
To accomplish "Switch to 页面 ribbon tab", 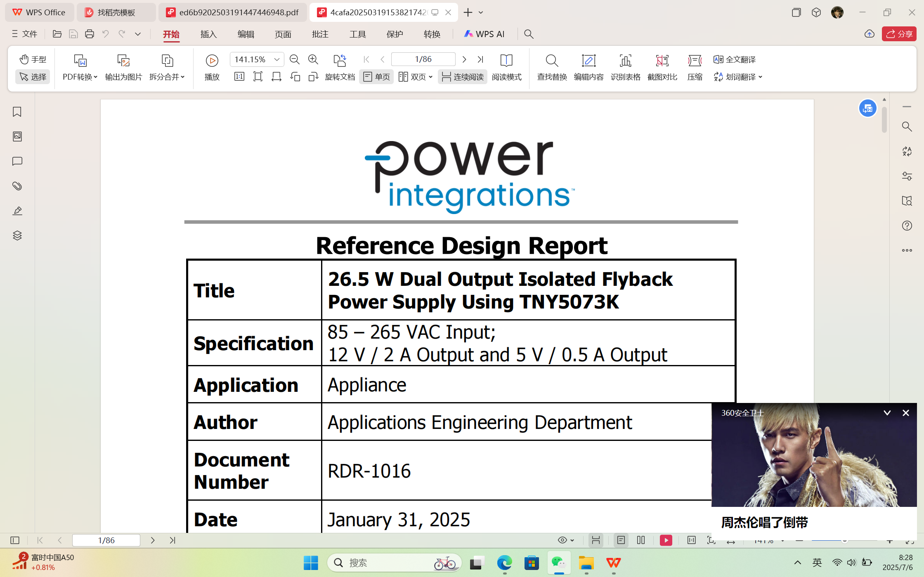I will pyautogui.click(x=283, y=34).
